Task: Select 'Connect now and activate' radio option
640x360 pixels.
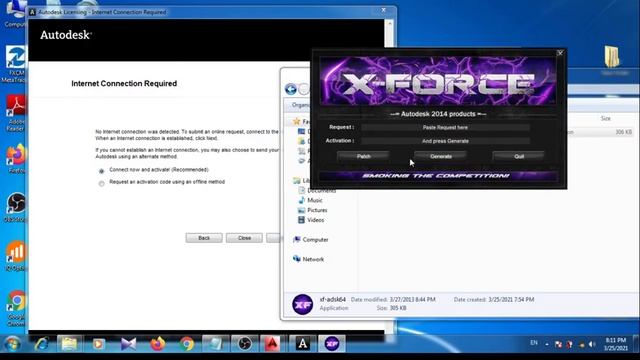Action: (102, 171)
